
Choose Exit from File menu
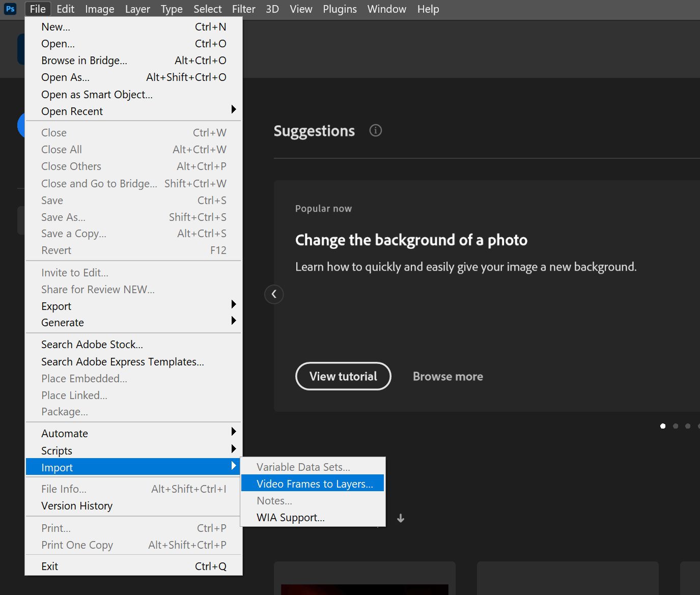133,566
